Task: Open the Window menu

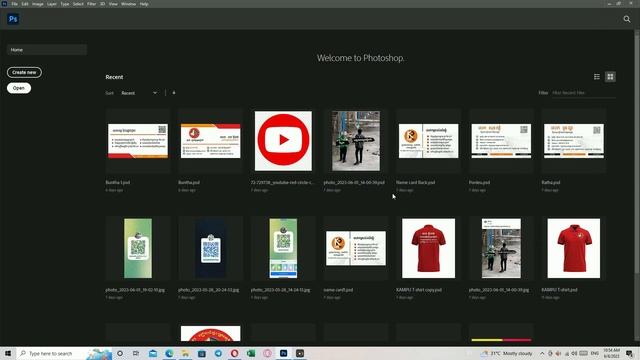Action: click(128, 4)
